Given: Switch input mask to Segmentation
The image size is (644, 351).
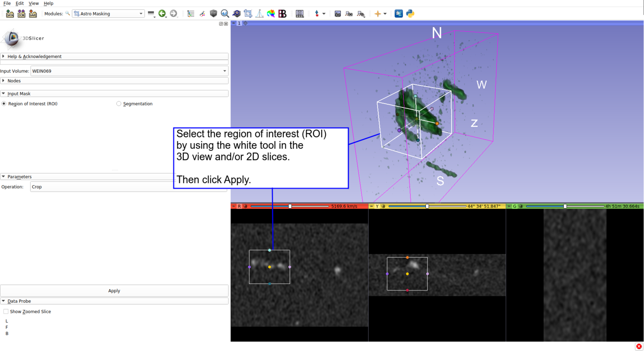Looking at the screenshot, I should (118, 104).
